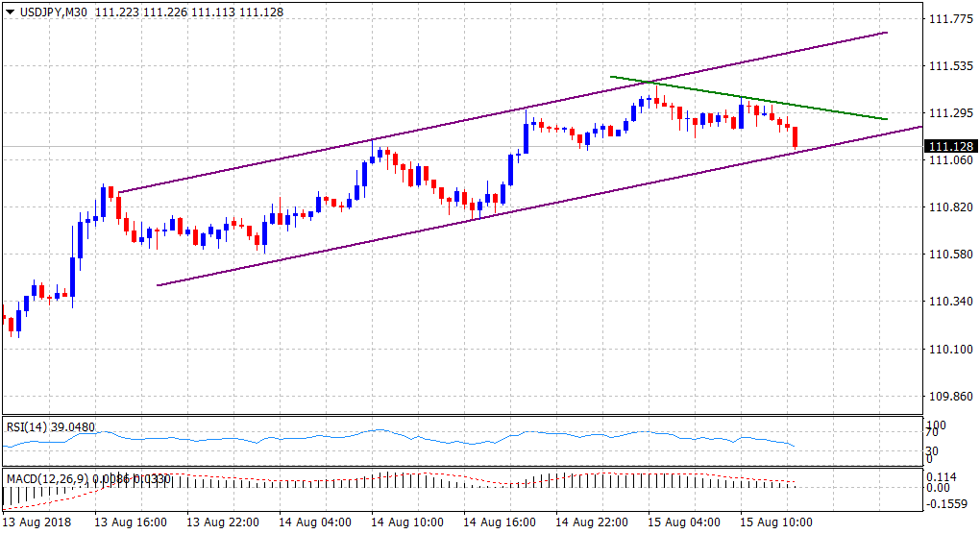Screen dimensions: 980x534
Task: Click the 0.114 value on MACD scale
Action: pyautogui.click(x=940, y=475)
